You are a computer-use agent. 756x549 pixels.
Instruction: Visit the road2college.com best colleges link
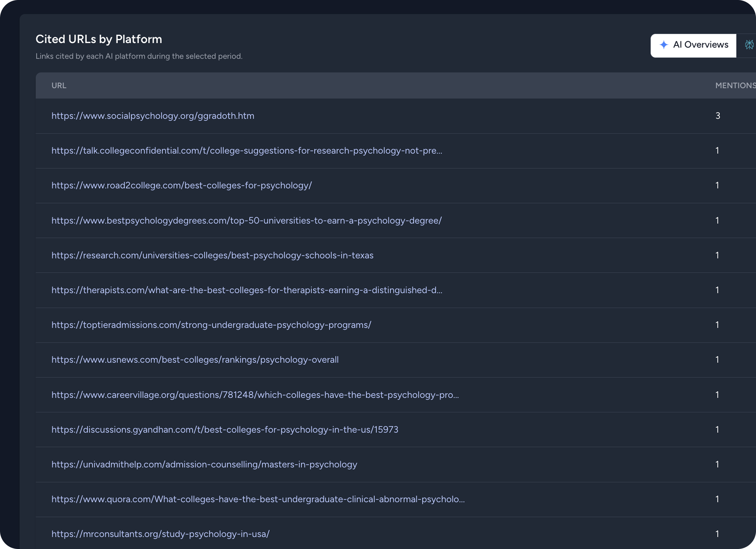(x=182, y=185)
